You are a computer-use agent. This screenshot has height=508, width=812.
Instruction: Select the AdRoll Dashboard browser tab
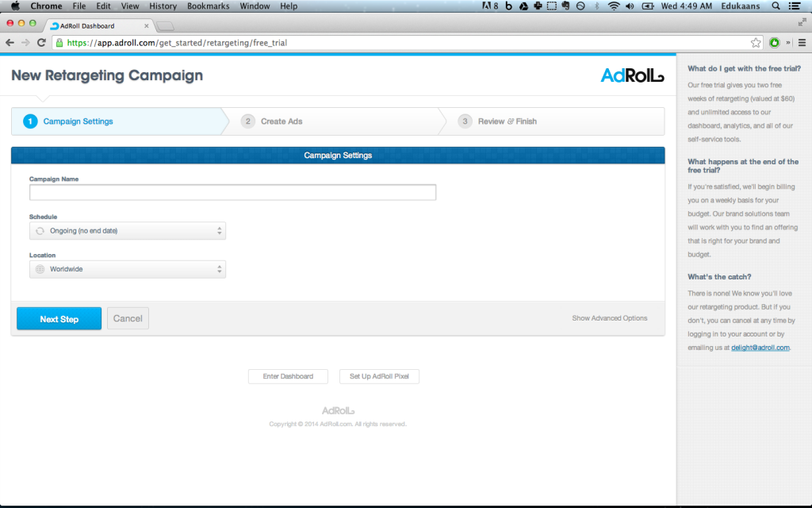(98, 26)
